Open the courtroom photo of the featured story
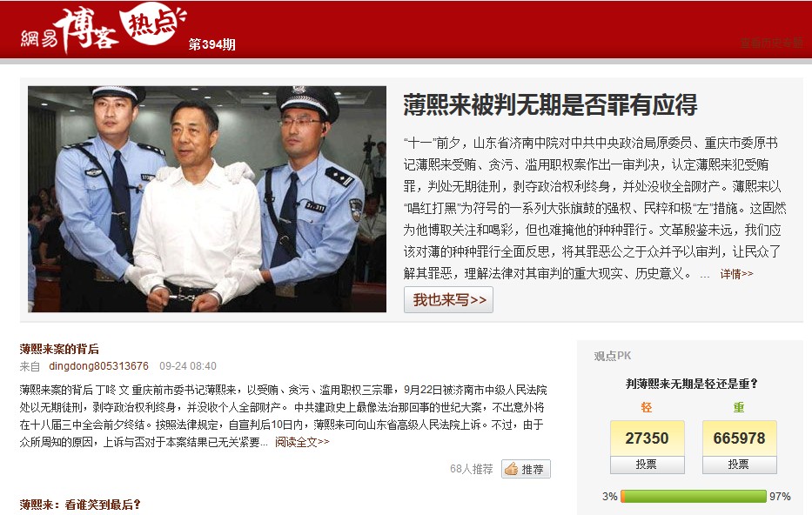The height and width of the screenshot is (515, 812). [x=207, y=198]
